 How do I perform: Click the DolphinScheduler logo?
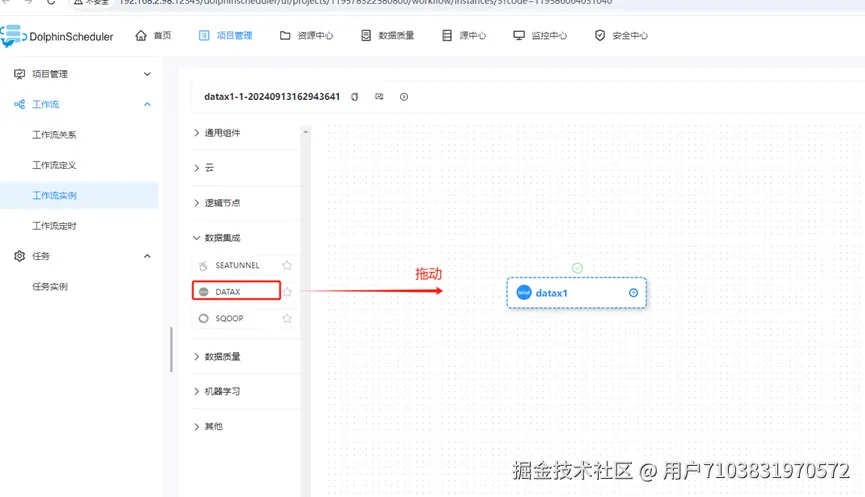pos(57,36)
